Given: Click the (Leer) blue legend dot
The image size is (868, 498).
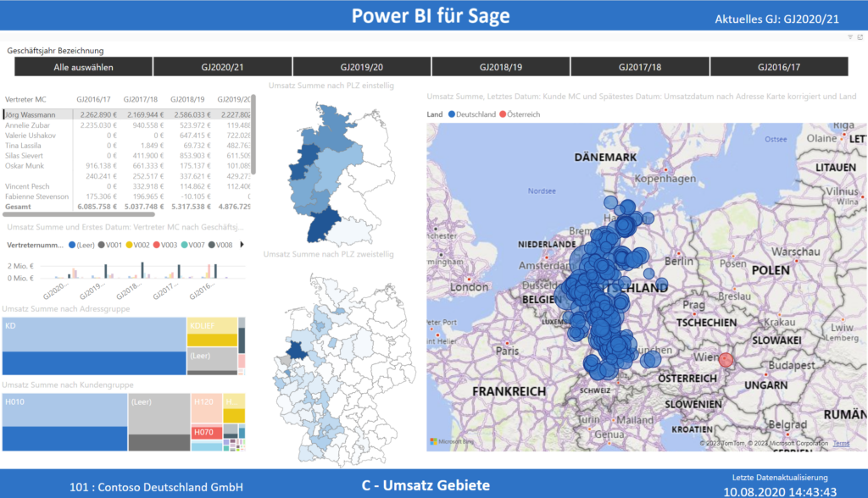Looking at the screenshot, I should coord(72,246).
